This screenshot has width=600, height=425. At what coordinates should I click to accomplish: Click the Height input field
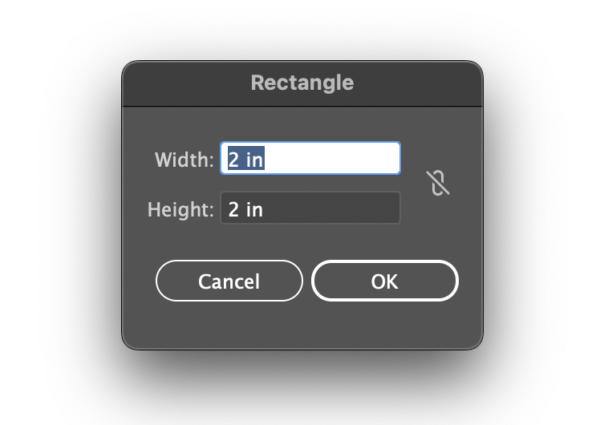310,209
